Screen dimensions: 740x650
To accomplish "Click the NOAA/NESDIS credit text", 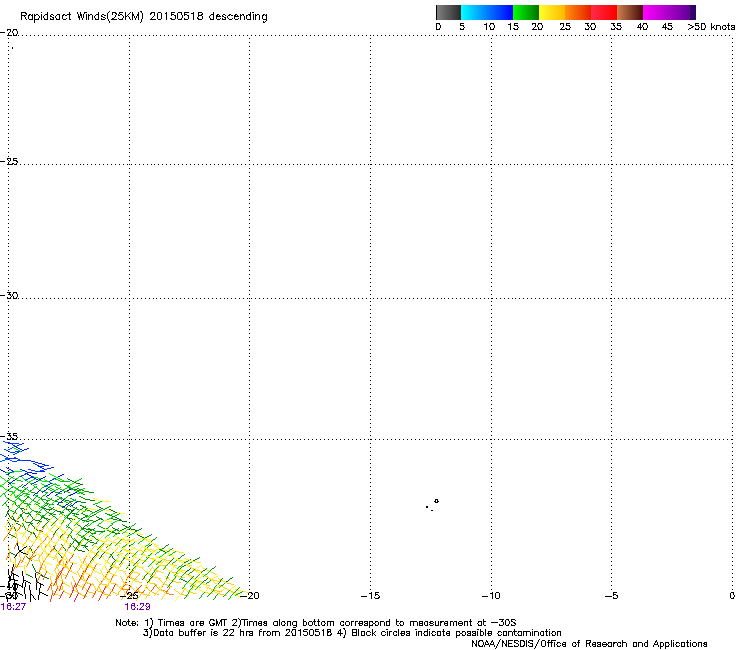I will coord(589,644).
